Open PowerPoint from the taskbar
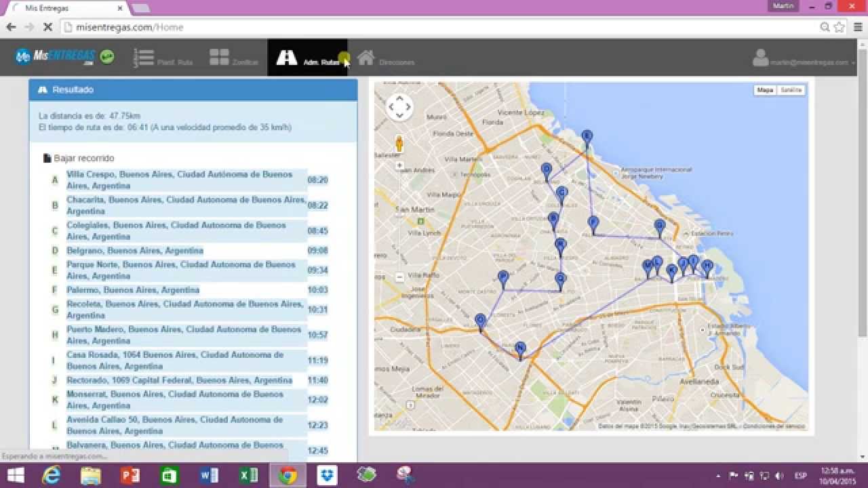868x488 pixels. [130, 476]
